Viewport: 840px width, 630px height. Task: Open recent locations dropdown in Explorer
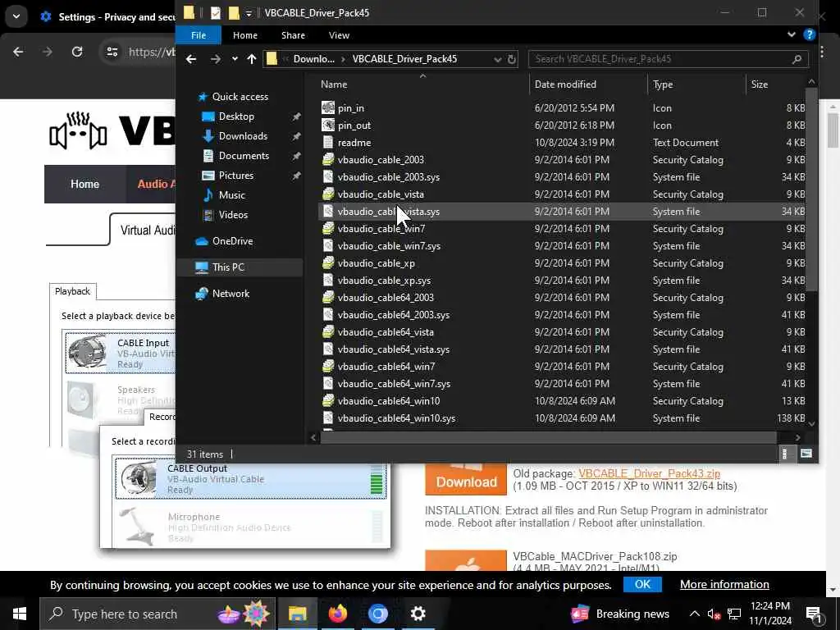(235, 59)
